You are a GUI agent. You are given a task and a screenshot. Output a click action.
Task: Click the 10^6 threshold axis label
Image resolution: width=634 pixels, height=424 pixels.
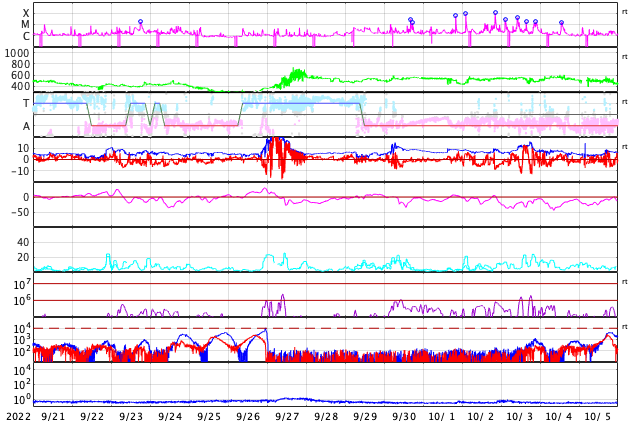click(22, 301)
